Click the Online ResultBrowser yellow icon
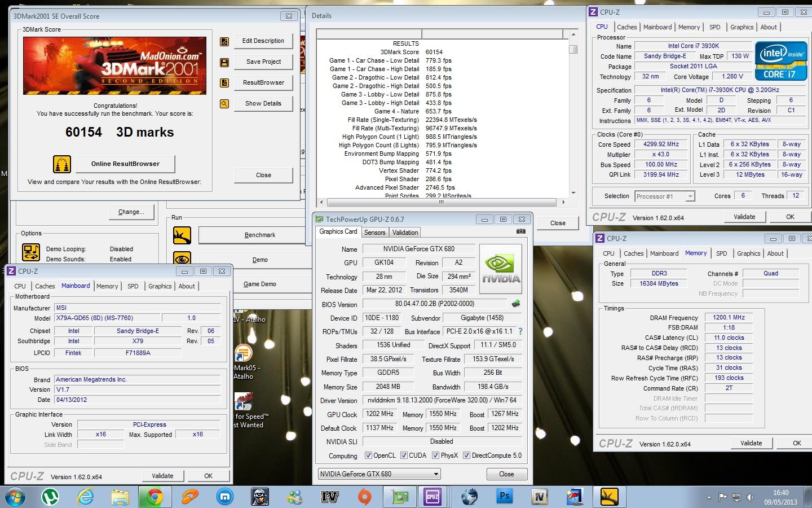This screenshot has width=812, height=508. pos(61,164)
